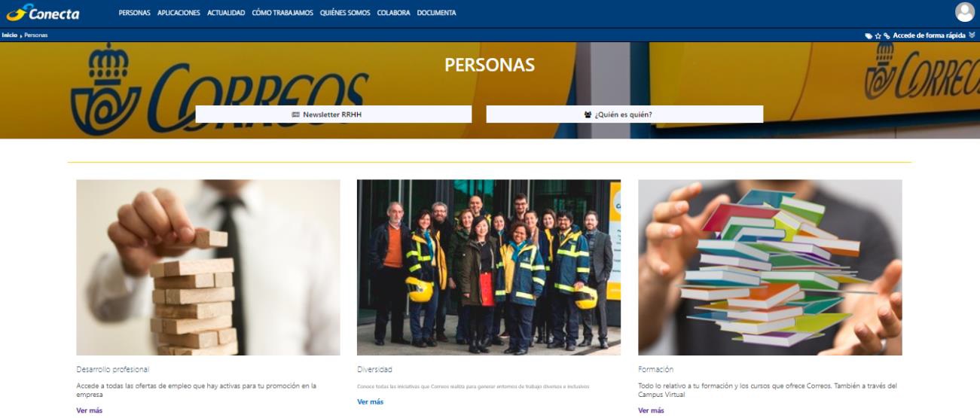Image resolution: width=980 pixels, height=418 pixels.
Task: Click the ¿Quién es quién? button
Action: pyautogui.click(x=624, y=114)
